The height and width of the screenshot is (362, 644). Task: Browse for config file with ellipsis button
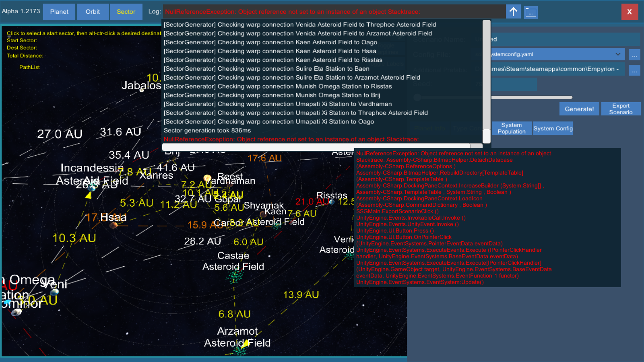click(x=634, y=55)
